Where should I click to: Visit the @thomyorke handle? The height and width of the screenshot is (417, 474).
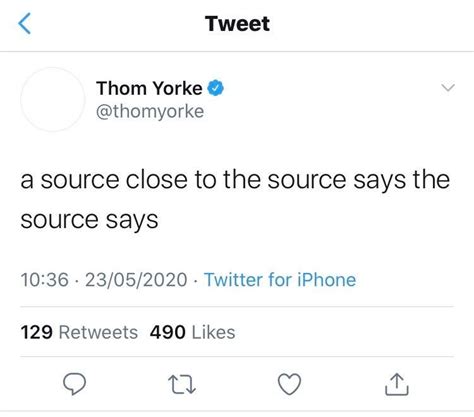click(150, 111)
